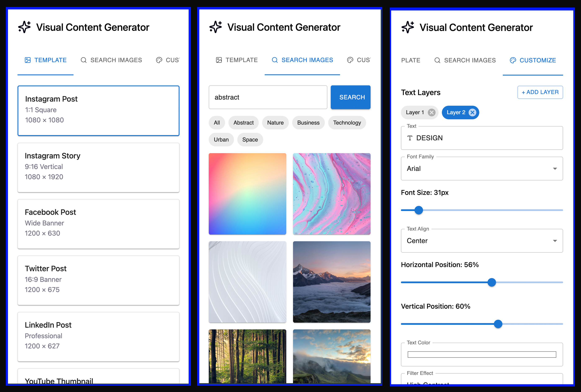Click the sparkle logo on the Template screen
The width and height of the screenshot is (581, 392).
24,27
